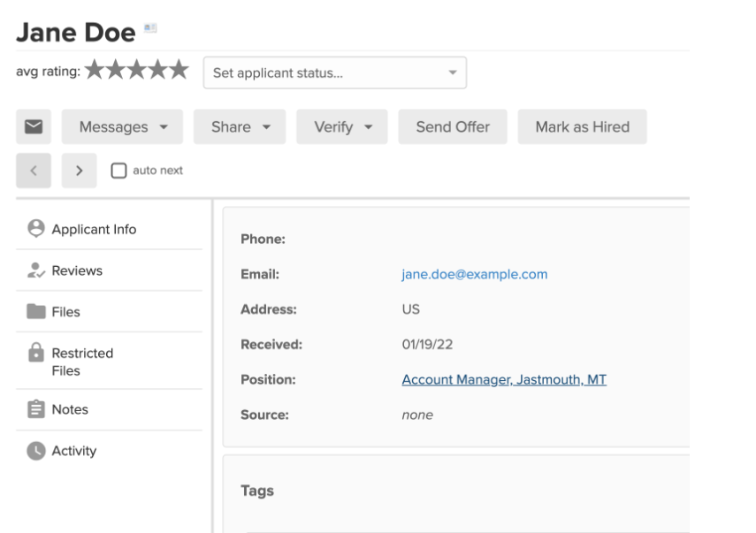Click the source value none

[417, 415]
